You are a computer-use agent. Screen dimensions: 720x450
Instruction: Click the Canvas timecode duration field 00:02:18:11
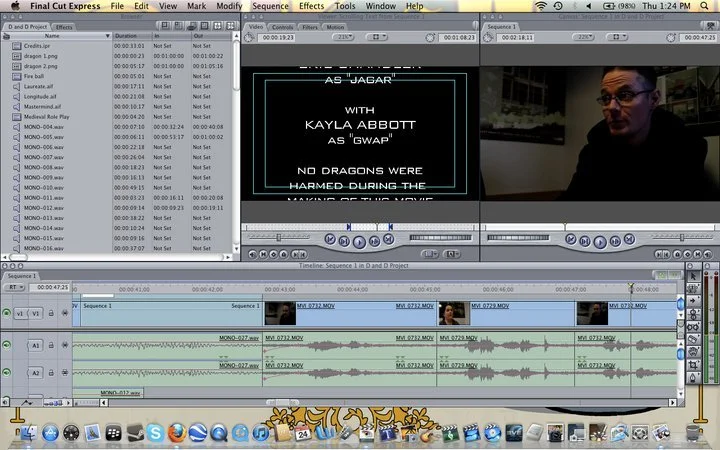coord(517,37)
